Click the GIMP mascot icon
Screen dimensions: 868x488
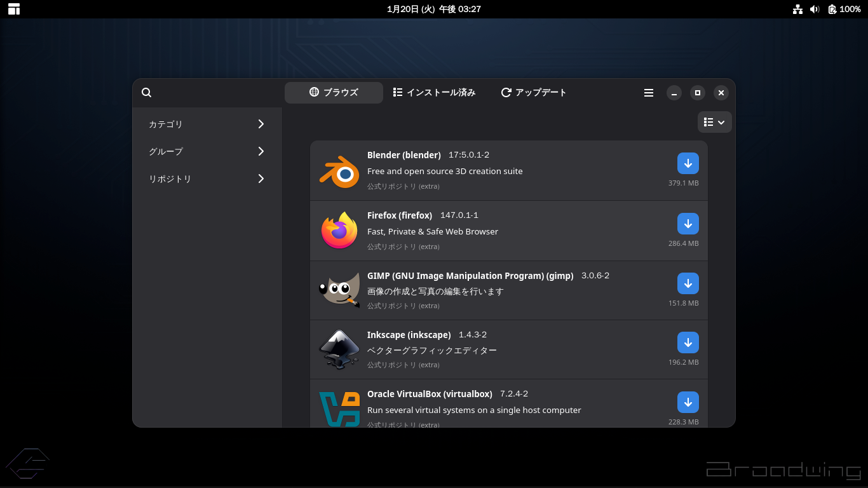[x=339, y=290]
